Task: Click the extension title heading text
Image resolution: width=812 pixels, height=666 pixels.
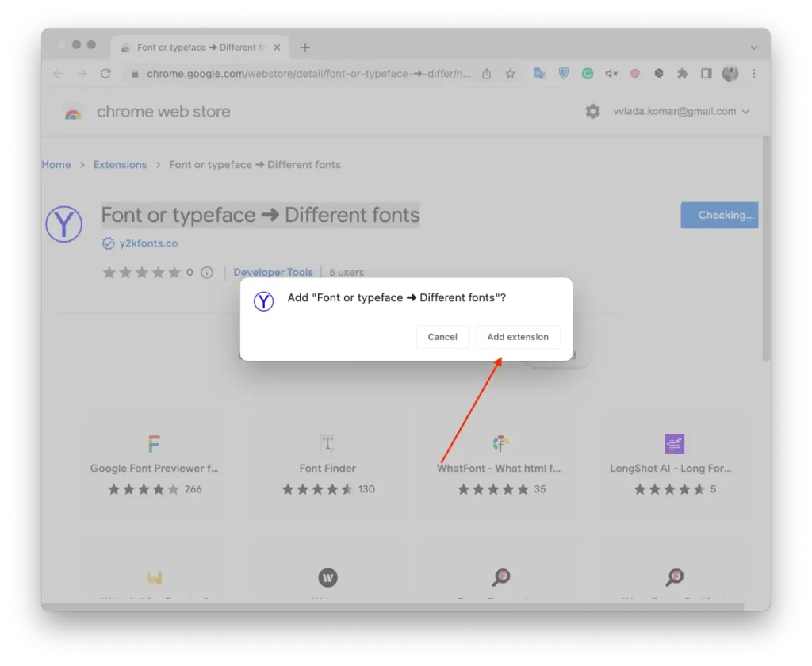Action: tap(260, 215)
